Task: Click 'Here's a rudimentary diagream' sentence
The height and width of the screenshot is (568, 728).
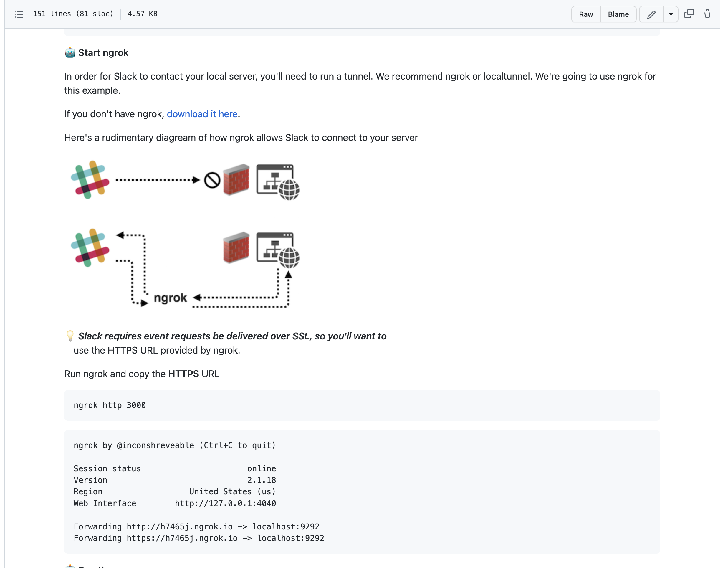Action: [241, 138]
